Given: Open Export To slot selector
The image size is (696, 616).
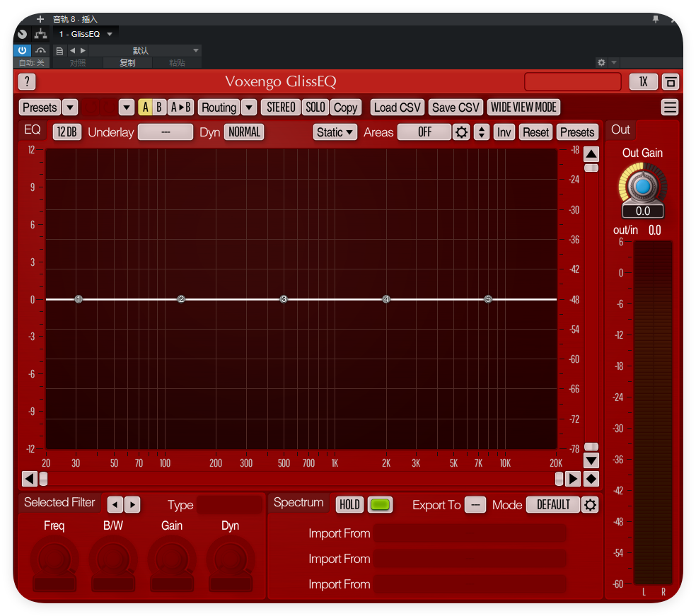Looking at the screenshot, I should coord(475,504).
